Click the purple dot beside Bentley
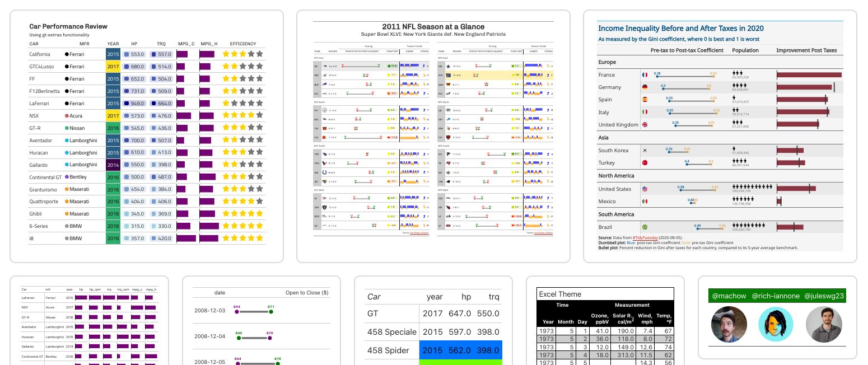The width and height of the screenshot is (868, 365). click(67, 177)
